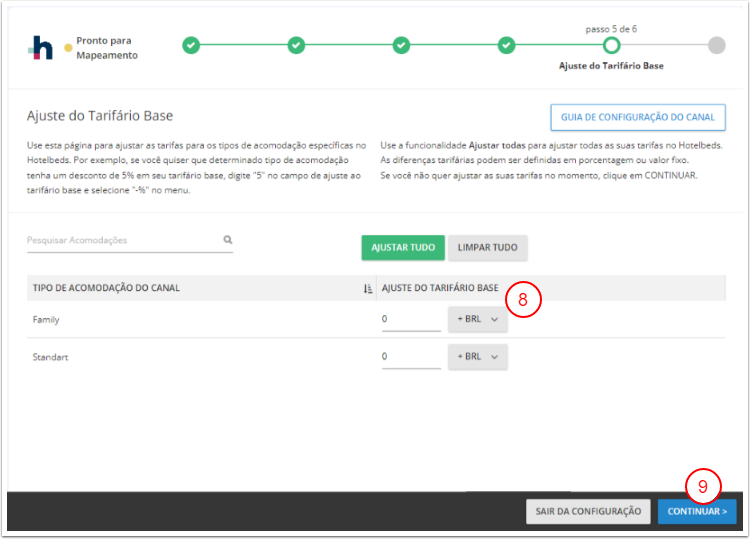Viewport: 750px width, 539px height.
Task: Click SAIR DA CONFIGURAÇÃO button
Action: pos(588,511)
